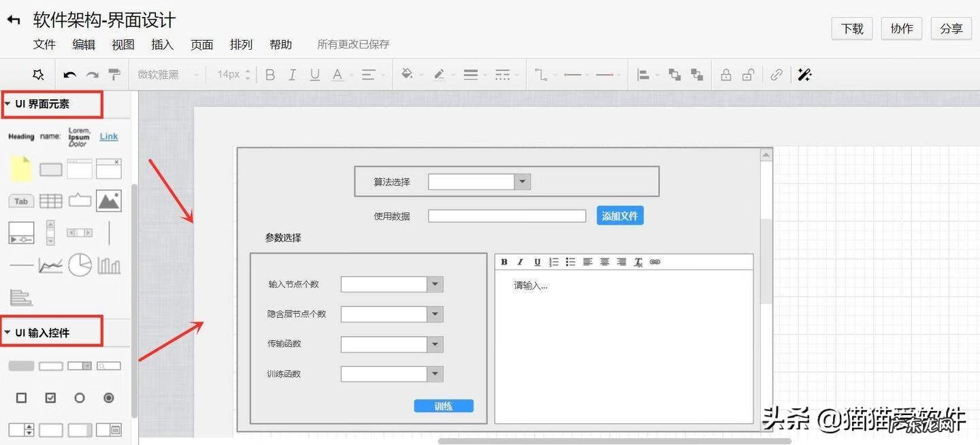The height and width of the screenshot is (445, 980).
Task: Click the Undo arrow icon
Action: click(x=69, y=74)
